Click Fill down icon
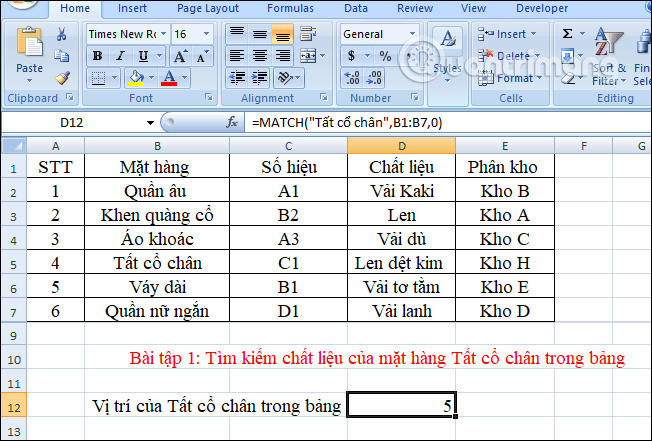This screenshot has width=652, height=441. point(568,56)
